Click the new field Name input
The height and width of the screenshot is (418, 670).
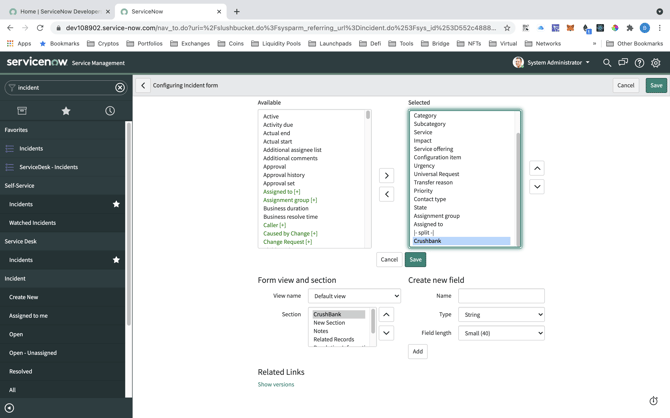point(501,296)
